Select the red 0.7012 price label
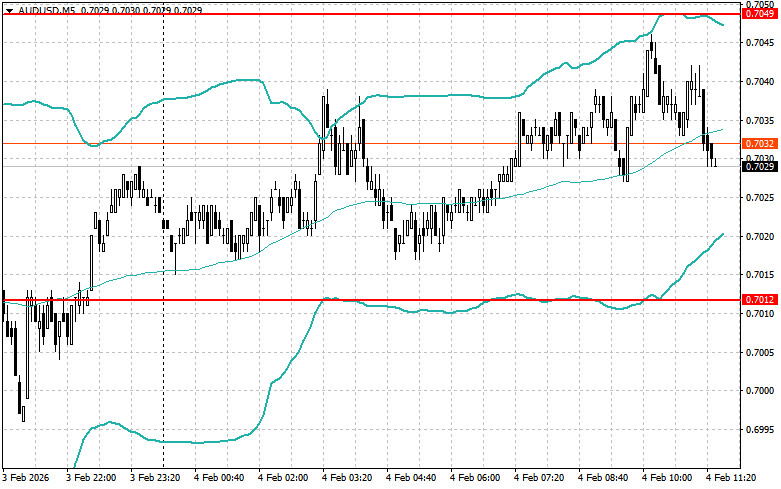781x489 pixels. [760, 299]
